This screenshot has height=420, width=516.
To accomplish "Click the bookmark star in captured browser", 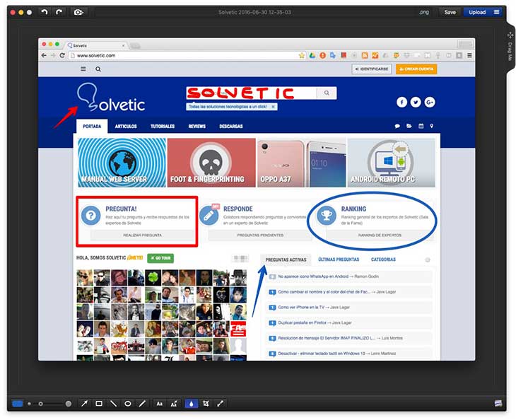I will tap(301, 55).
